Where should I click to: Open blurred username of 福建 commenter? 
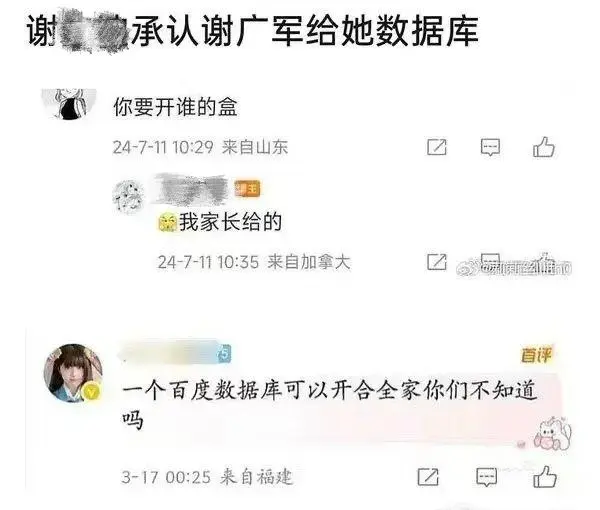click(x=168, y=352)
